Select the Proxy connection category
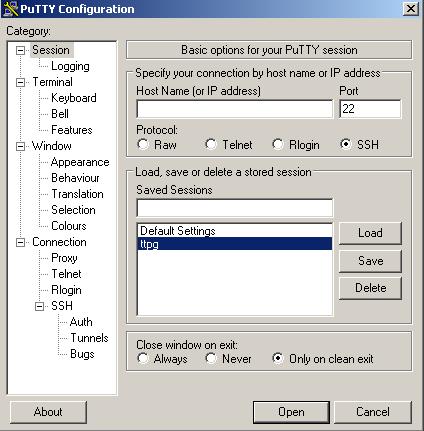Viewport: 424px width, 431px height. (x=64, y=258)
